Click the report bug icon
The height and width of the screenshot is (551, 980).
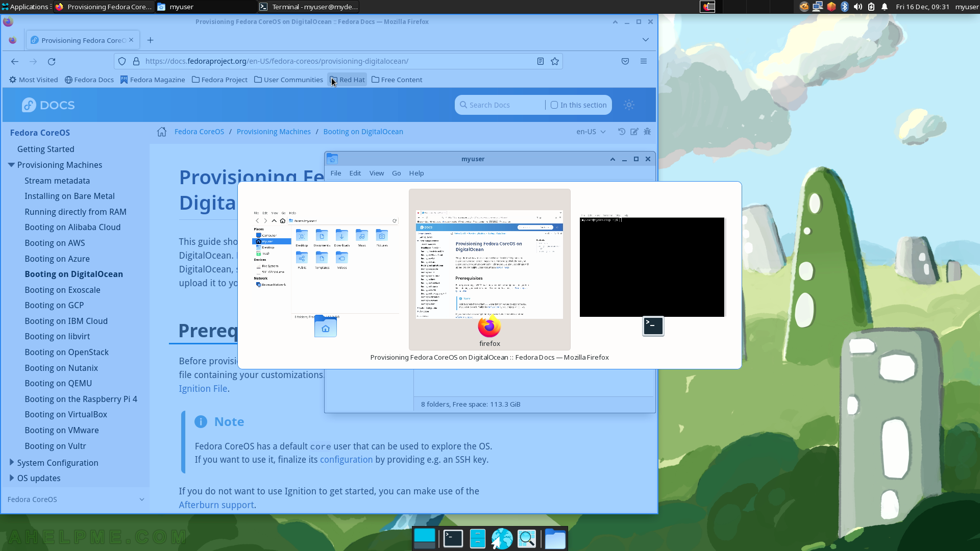[647, 132]
